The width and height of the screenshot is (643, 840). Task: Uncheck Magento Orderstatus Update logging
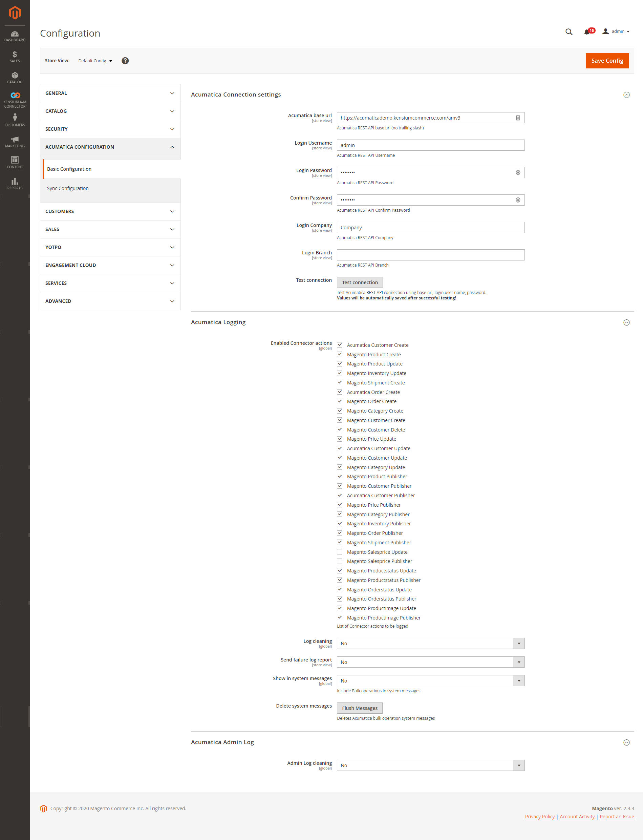pyautogui.click(x=340, y=590)
